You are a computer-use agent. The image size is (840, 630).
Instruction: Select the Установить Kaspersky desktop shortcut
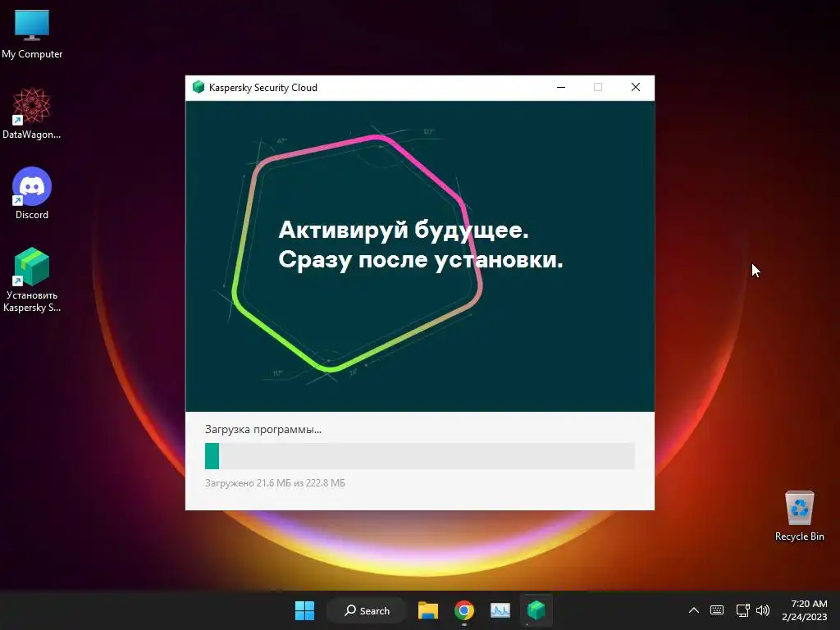tap(32, 279)
